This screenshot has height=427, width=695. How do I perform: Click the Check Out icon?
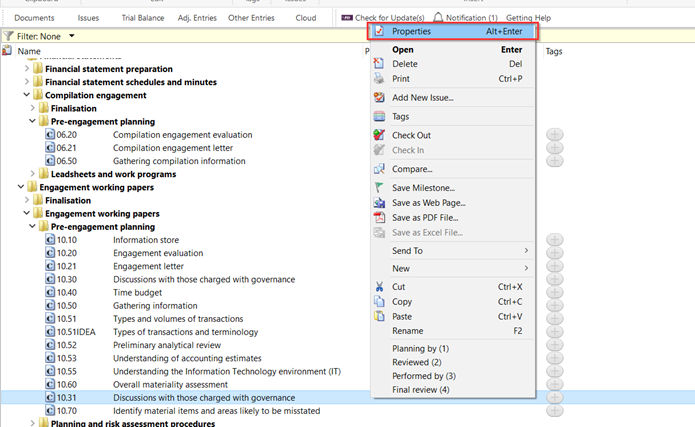[378, 135]
